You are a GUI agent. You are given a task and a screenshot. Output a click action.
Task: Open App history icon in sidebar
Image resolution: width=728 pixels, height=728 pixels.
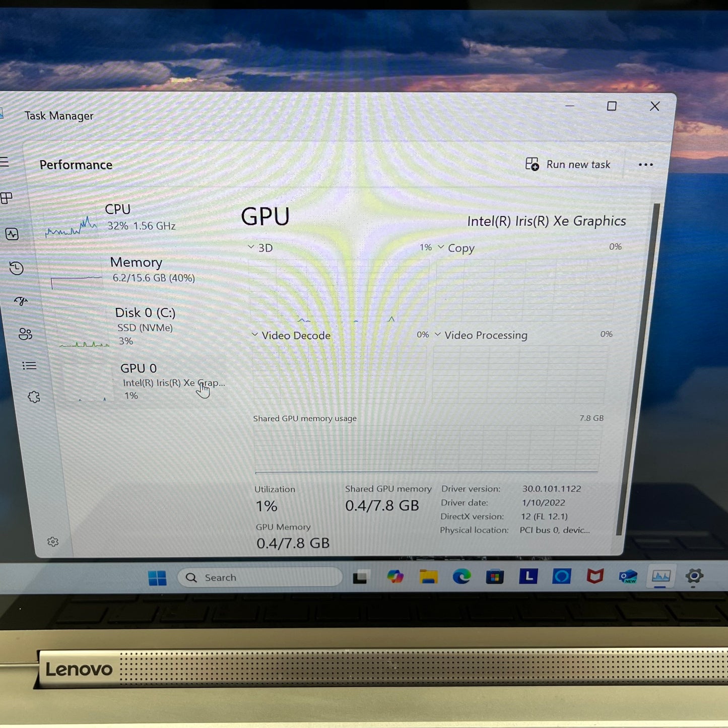tap(16, 268)
